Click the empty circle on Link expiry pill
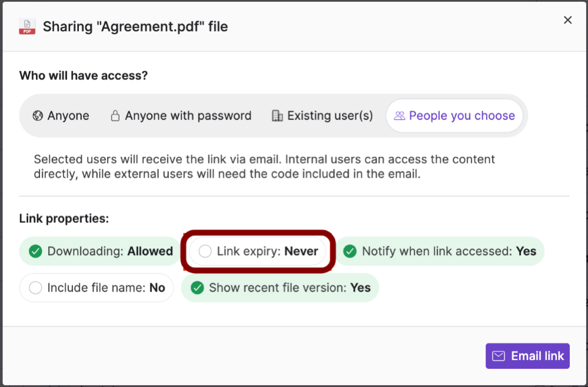Image resolution: width=588 pixels, height=387 pixels. click(205, 251)
